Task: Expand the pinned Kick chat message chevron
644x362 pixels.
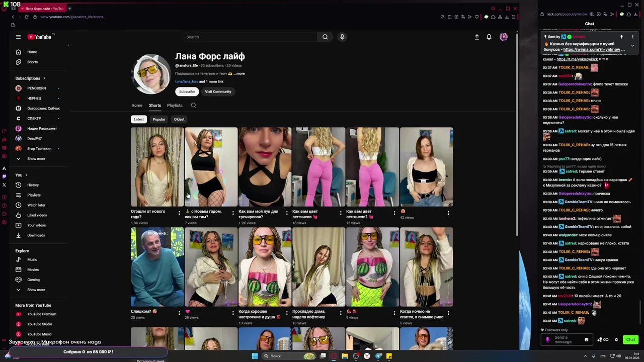Action: pos(632,46)
